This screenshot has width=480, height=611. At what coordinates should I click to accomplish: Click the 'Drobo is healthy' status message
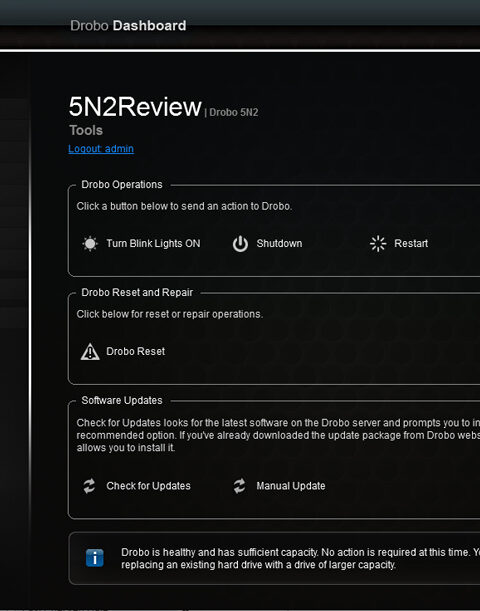[x=300, y=558]
